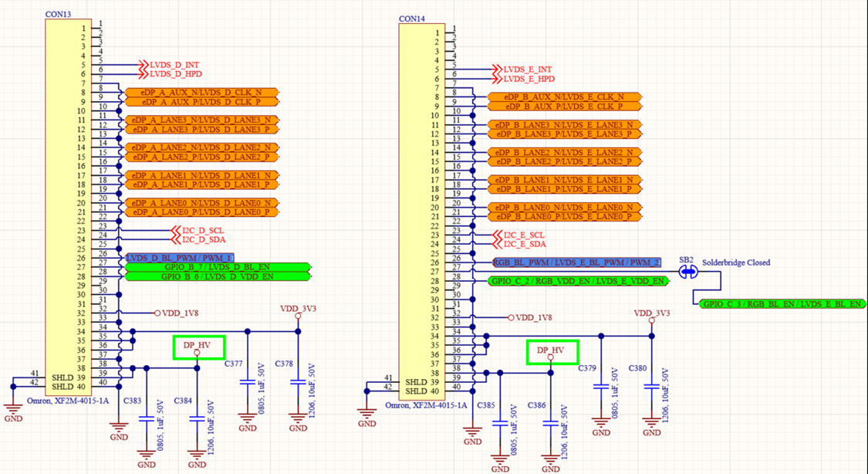The height and width of the screenshot is (474, 868).
Task: Select capacitor C383 symbol
Action: tap(146, 419)
